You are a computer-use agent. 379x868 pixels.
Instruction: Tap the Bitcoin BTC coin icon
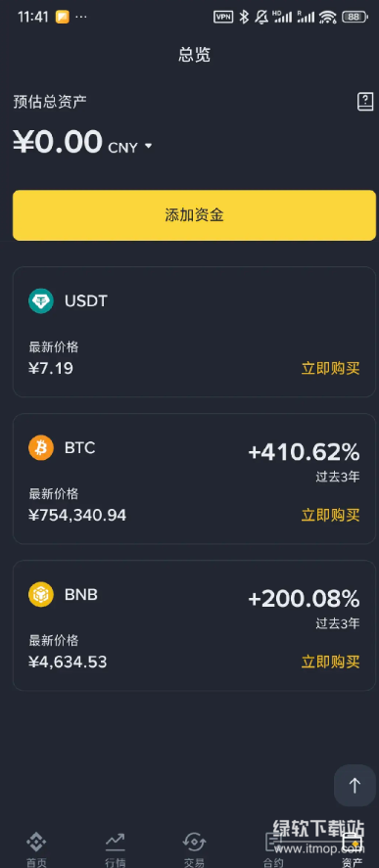point(41,448)
